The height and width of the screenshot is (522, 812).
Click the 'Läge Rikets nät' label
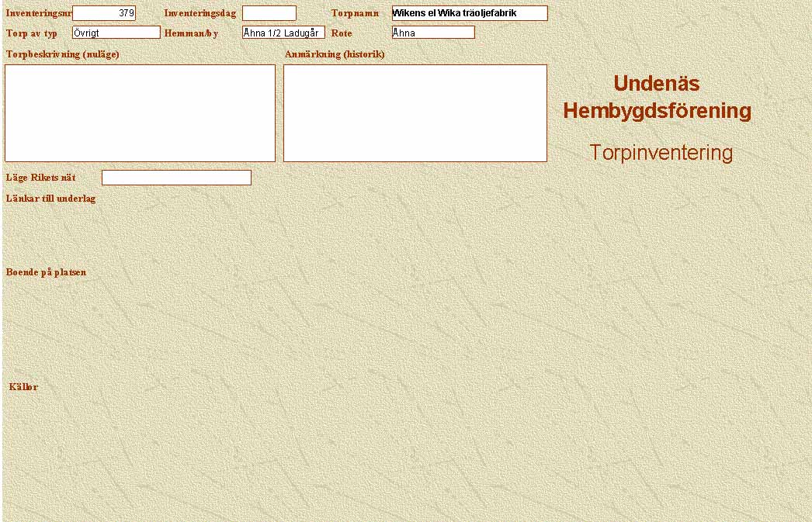click(40, 178)
